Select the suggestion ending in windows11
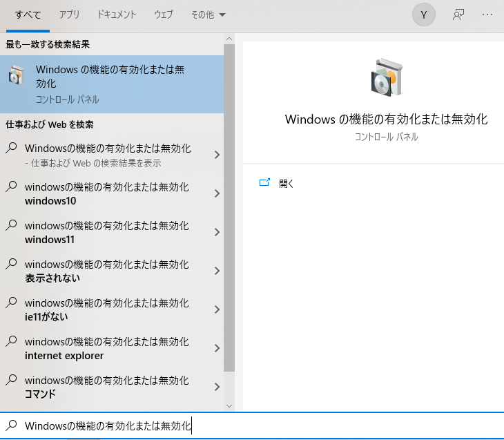Image resolution: width=504 pixels, height=440 pixels. [112, 232]
